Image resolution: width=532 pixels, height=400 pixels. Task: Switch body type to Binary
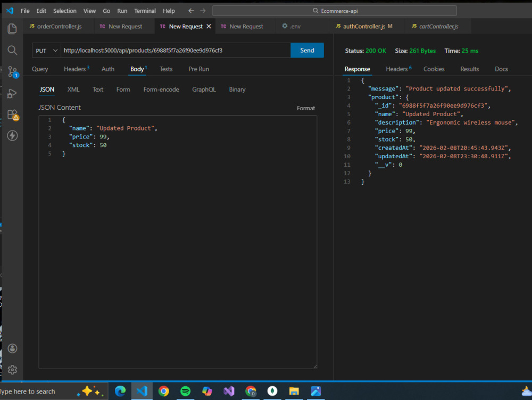point(237,89)
